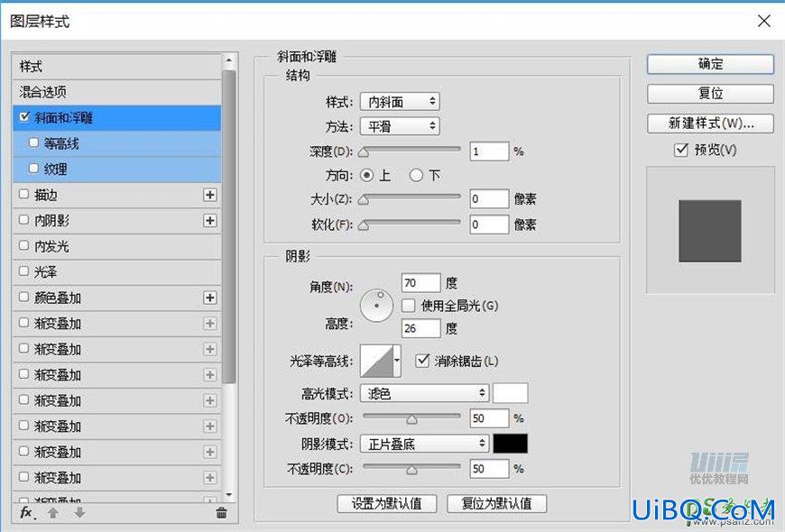Click the angle and altitude dial
Image resolution: width=785 pixels, height=532 pixels.
pos(376,306)
